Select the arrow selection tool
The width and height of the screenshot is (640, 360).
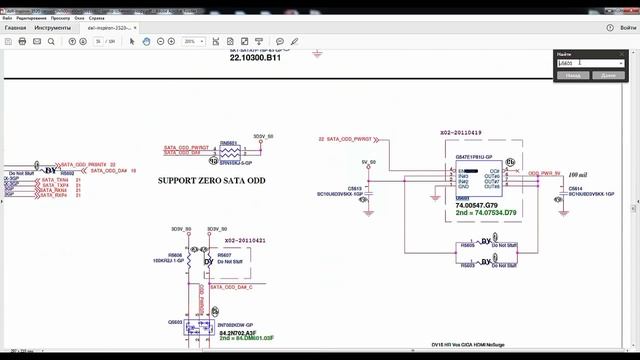(x=132, y=42)
